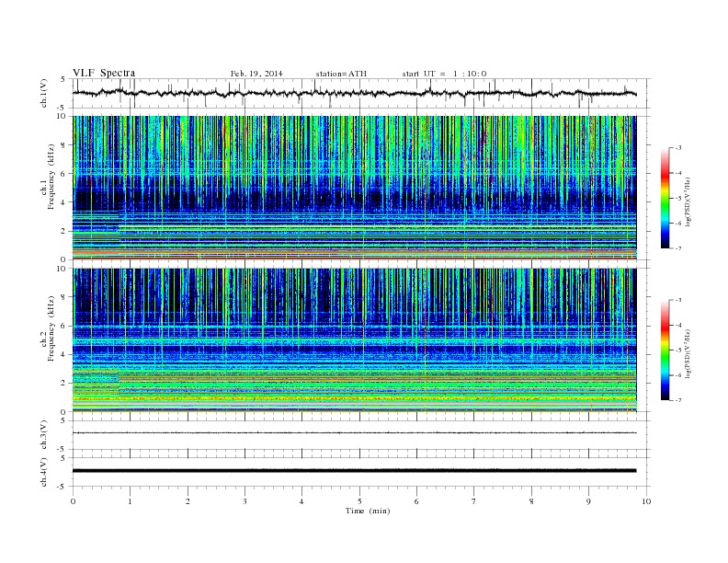Click the "8" kHz tick on ch.1 frequency axis

(63, 145)
